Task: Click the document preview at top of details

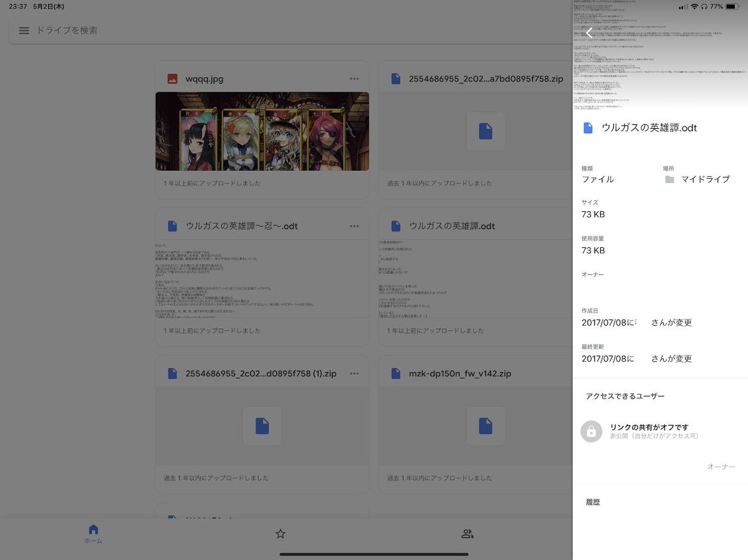Action: (x=660, y=55)
